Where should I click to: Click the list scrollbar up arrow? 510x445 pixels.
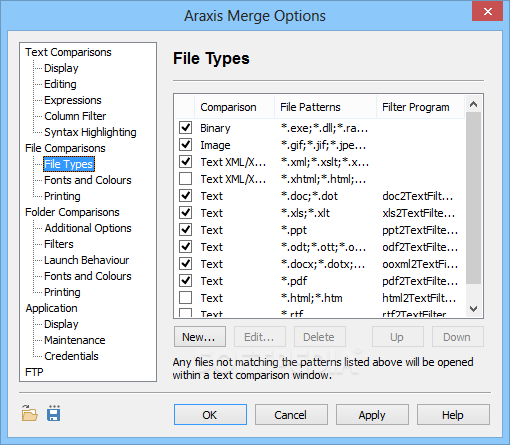(x=473, y=104)
